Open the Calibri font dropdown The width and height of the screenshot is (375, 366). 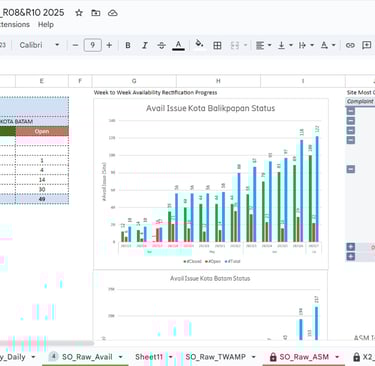click(x=39, y=45)
